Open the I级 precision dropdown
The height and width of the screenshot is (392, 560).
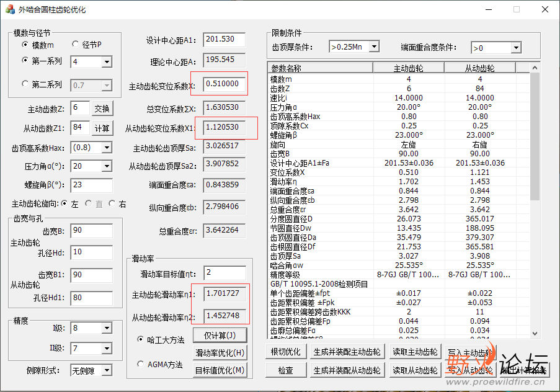107,328
